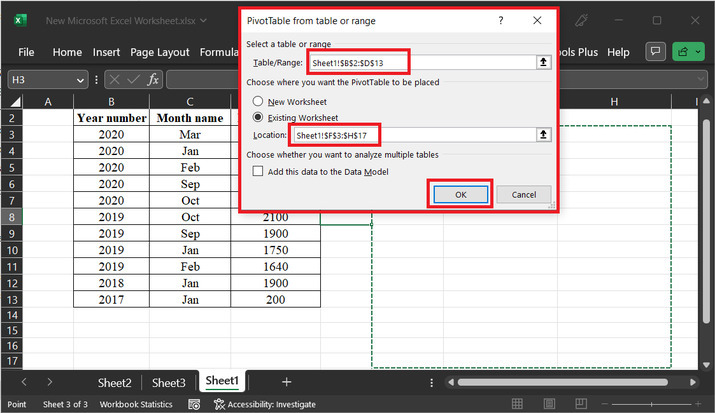Switch to Sheet3 tab
Viewport: 715px width, 413px height.
169,382
